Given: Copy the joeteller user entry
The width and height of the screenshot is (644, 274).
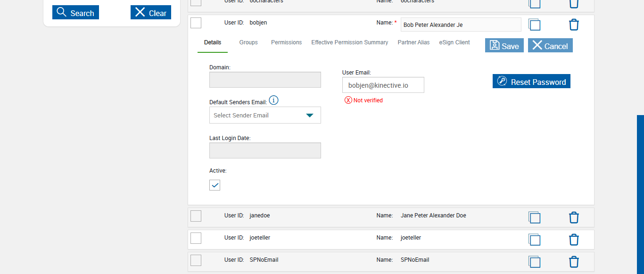Looking at the screenshot, I should click(x=534, y=240).
